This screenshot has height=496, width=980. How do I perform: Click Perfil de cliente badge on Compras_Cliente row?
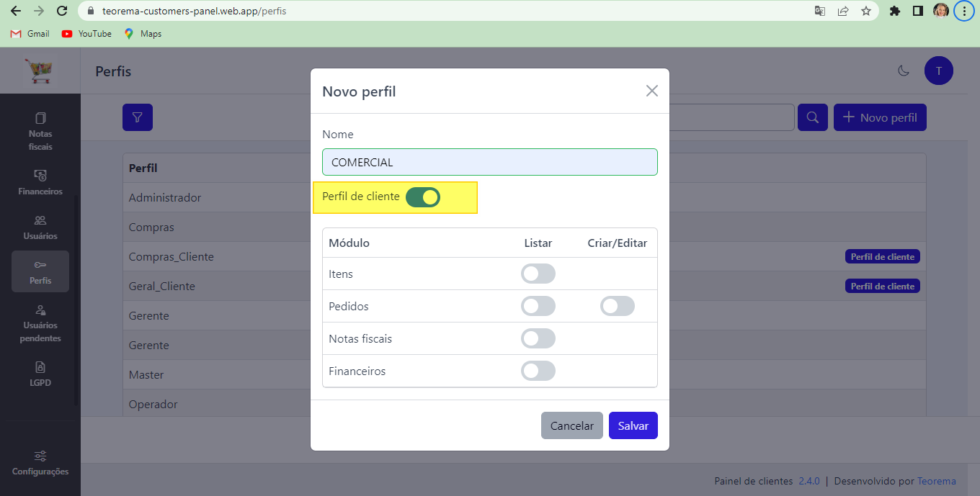(883, 256)
